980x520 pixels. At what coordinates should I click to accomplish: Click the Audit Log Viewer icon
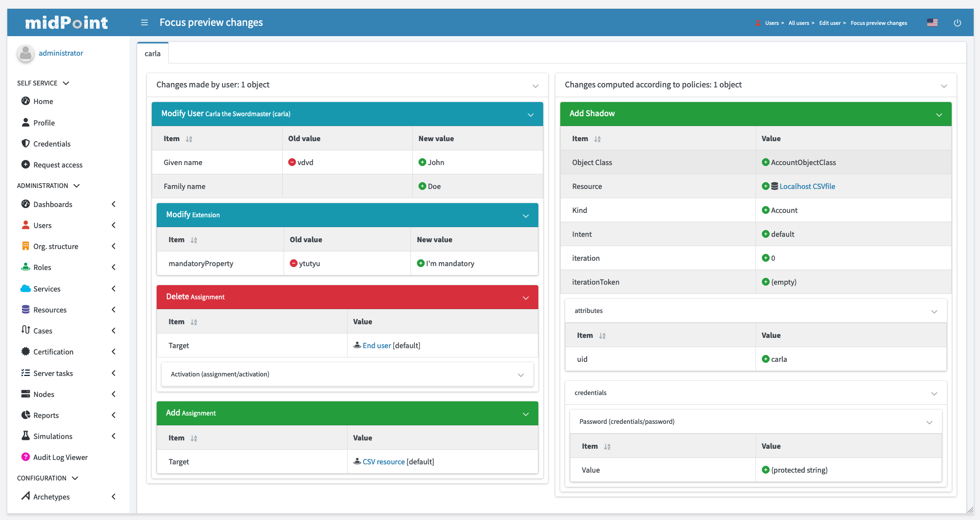click(25, 457)
